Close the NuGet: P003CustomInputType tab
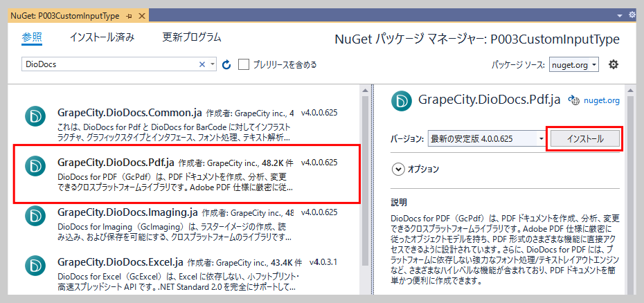The image size is (644, 303). point(142,16)
